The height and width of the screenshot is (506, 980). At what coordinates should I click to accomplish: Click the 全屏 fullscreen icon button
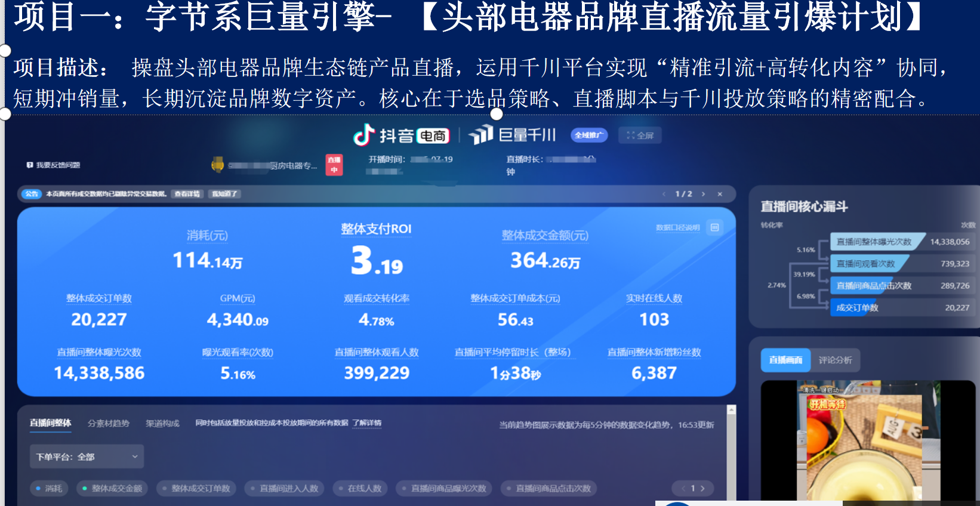point(640,135)
